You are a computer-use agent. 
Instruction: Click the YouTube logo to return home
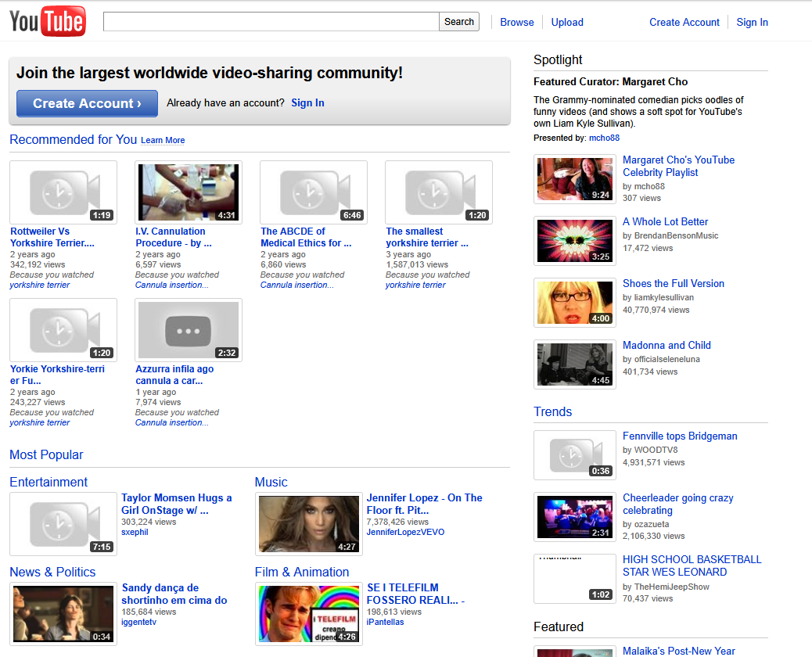coord(47,20)
